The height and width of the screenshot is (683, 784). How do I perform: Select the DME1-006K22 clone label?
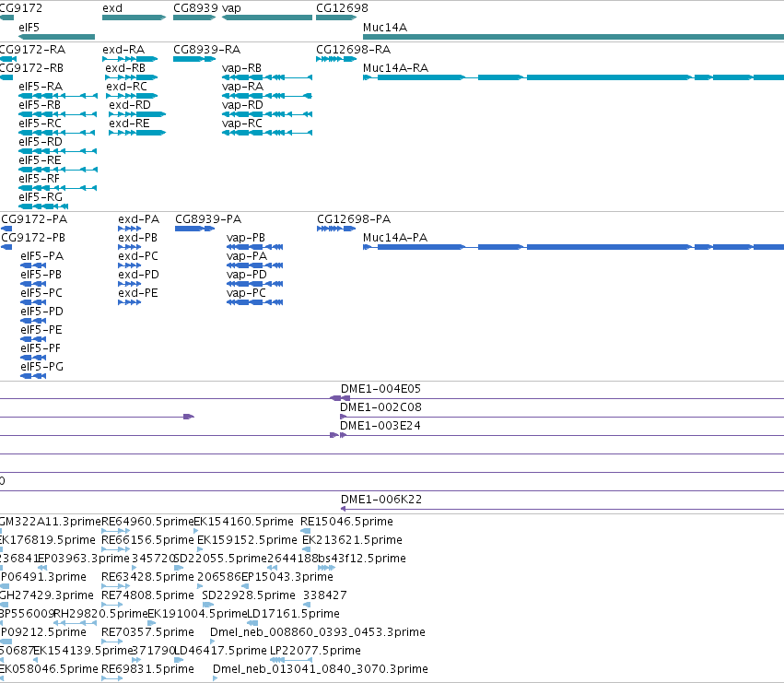[381, 500]
